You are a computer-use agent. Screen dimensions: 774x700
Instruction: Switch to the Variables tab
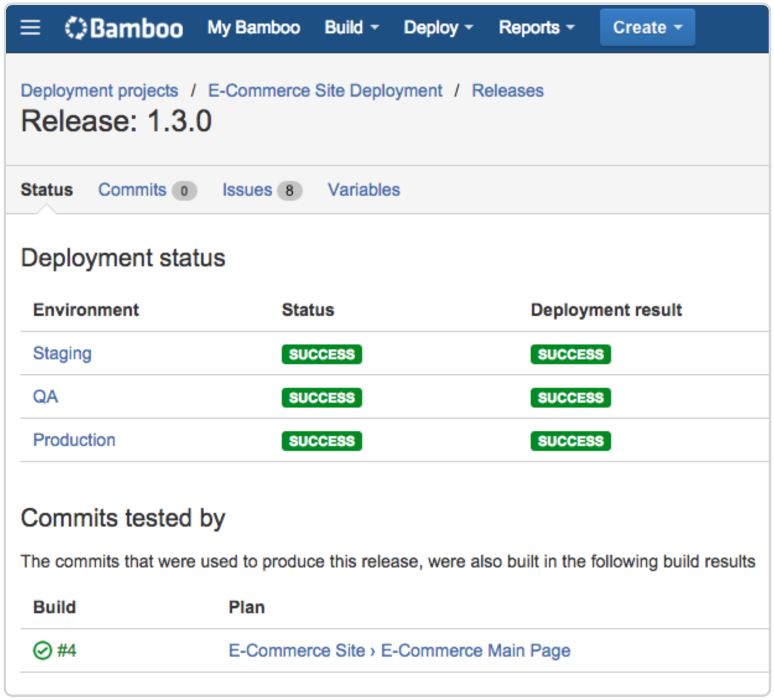363,190
